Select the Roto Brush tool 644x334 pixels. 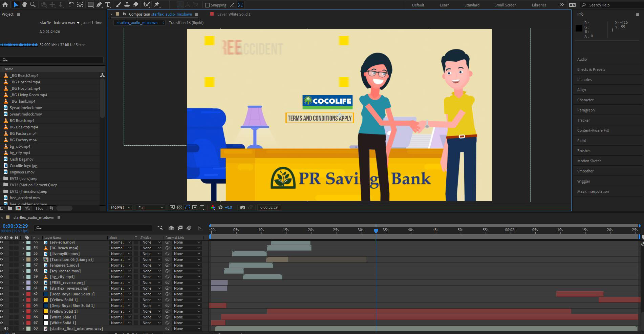(x=146, y=4)
